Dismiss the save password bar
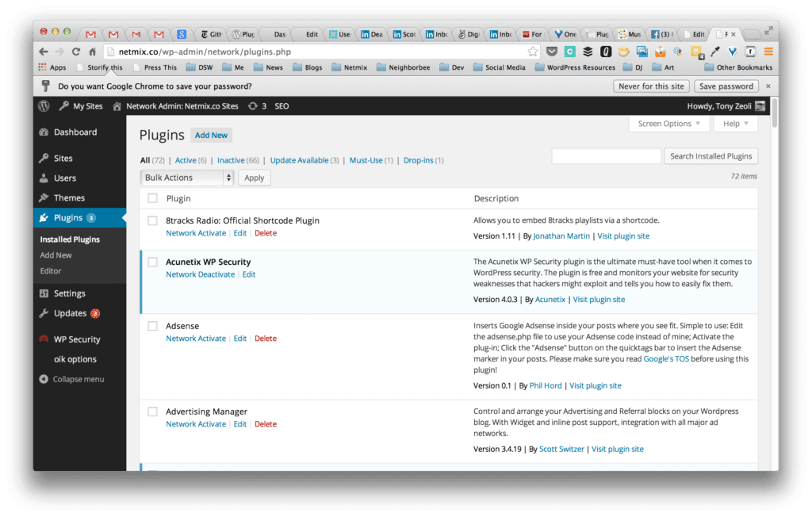Image resolution: width=812 pixels, height=517 pixels. click(768, 86)
